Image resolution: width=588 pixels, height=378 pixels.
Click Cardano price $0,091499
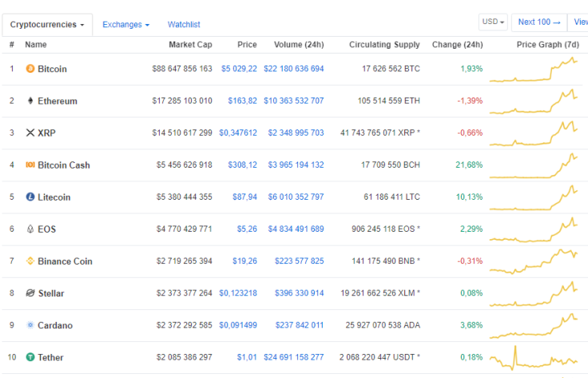pos(238,325)
